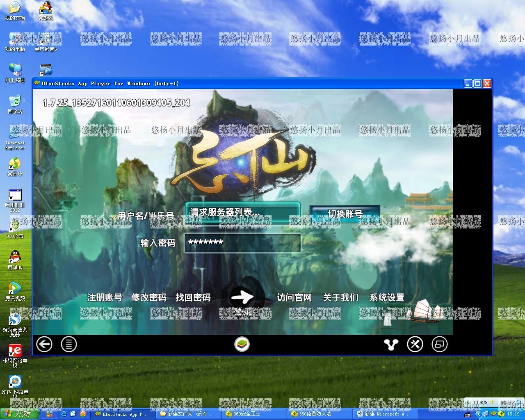
Task: Toggle BlueStacks full screen icon
Action: [439, 344]
